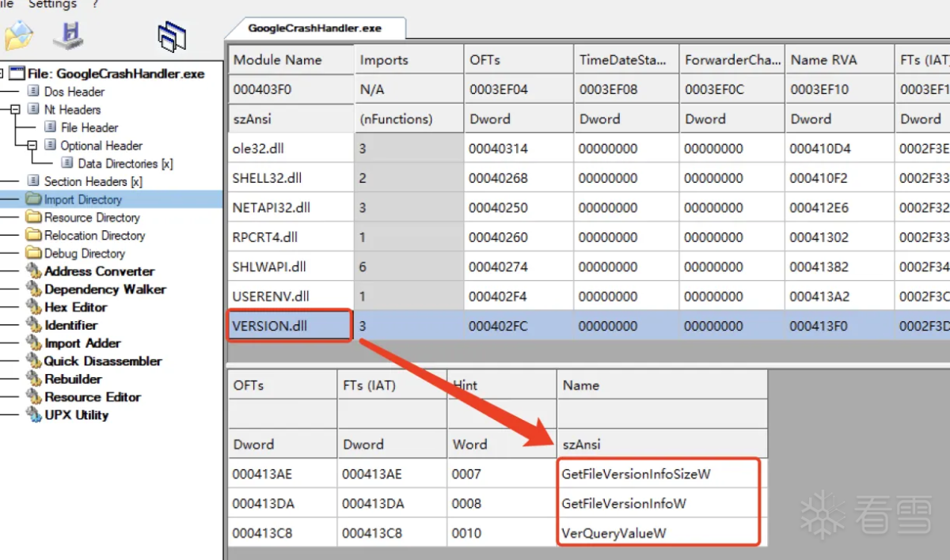950x560 pixels.
Task: Select the USERENV.dll module row
Action: pos(589,297)
